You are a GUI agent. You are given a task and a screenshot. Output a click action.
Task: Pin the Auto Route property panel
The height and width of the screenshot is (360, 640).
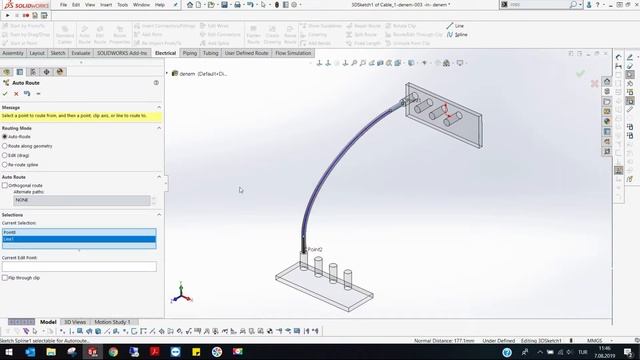point(38,94)
